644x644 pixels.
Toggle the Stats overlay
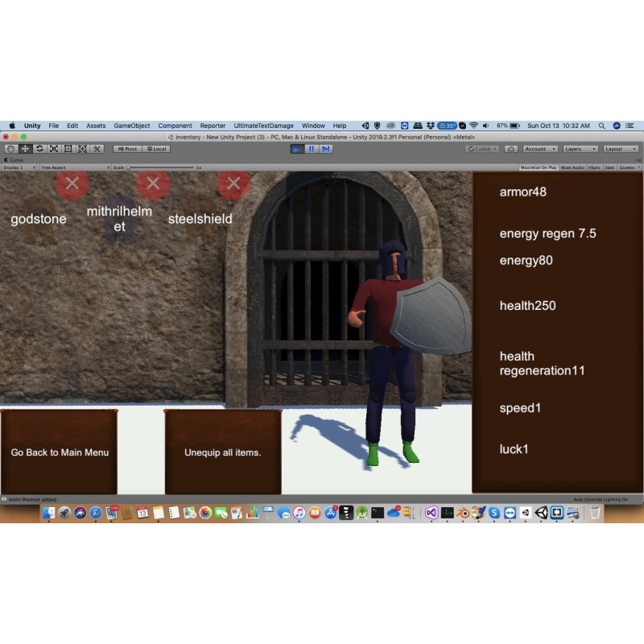pyautogui.click(x=609, y=167)
